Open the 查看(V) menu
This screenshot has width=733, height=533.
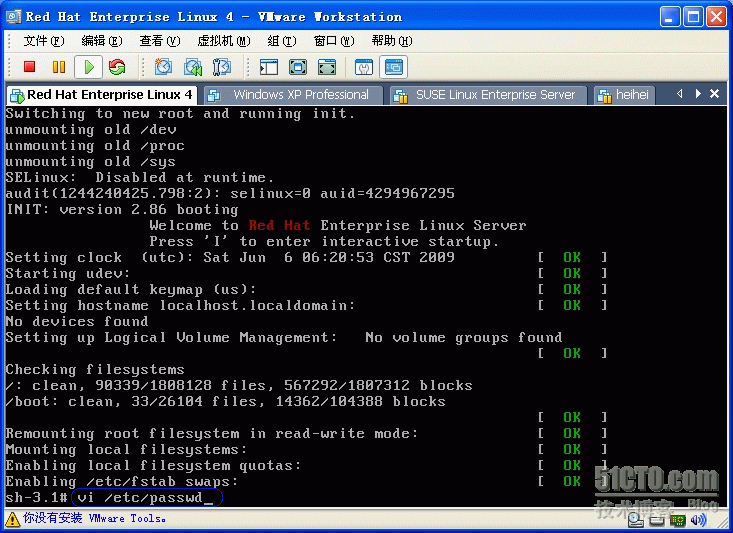[x=159, y=41]
